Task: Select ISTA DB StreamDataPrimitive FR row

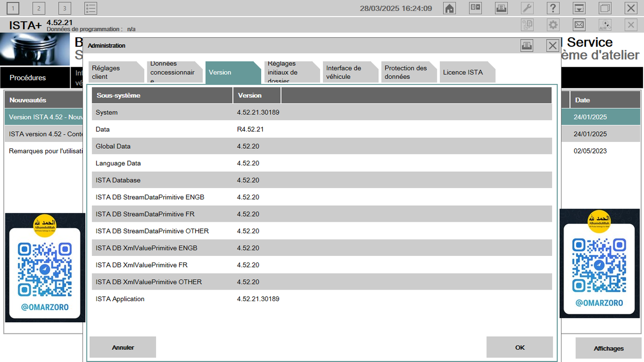Action: click(x=322, y=214)
